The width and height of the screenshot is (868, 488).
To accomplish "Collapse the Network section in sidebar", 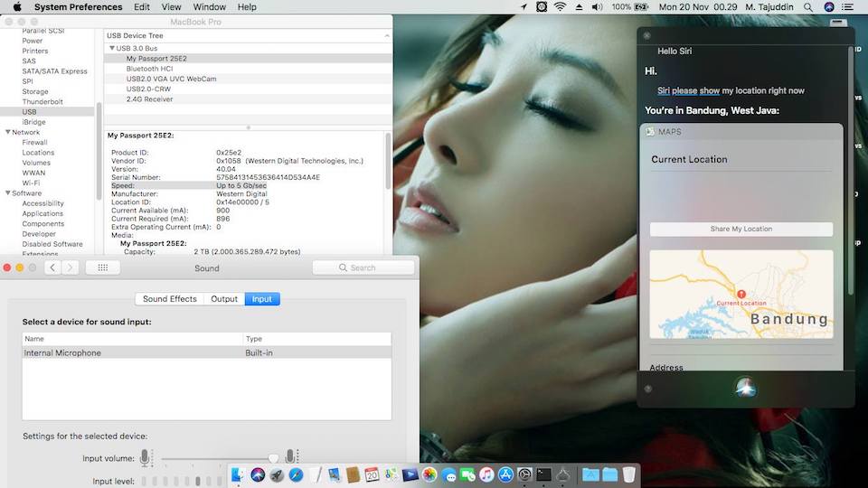I will click(7, 132).
